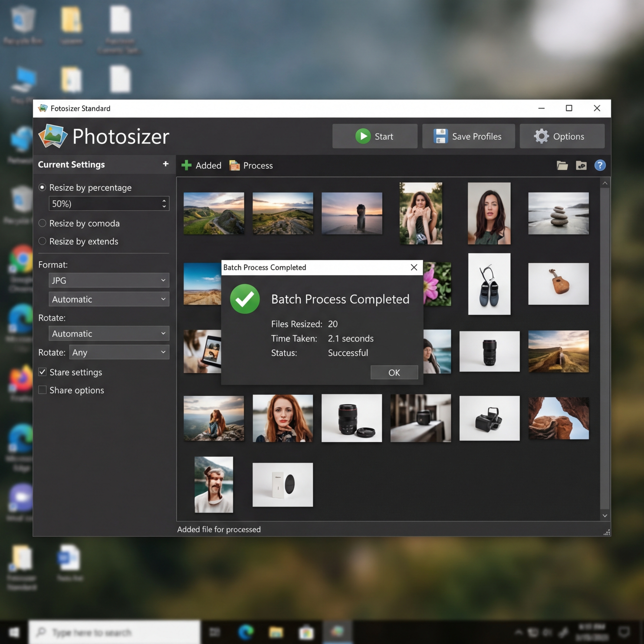Click the plus icon beside Current Settings
The height and width of the screenshot is (644, 644).
[x=166, y=164]
